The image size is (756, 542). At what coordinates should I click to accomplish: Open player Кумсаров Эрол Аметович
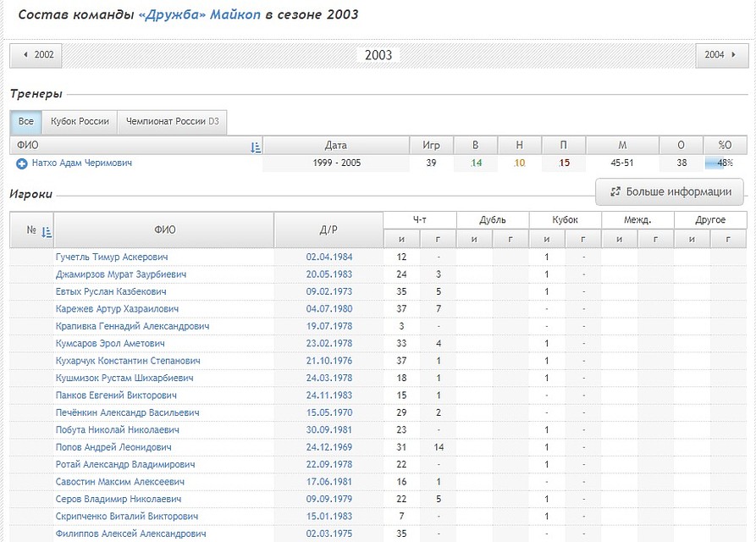tap(110, 344)
